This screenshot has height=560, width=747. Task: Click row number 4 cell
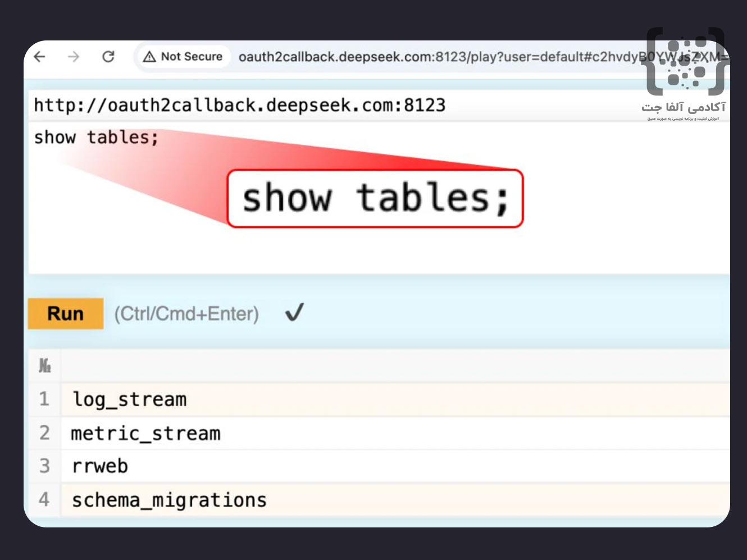click(x=44, y=500)
